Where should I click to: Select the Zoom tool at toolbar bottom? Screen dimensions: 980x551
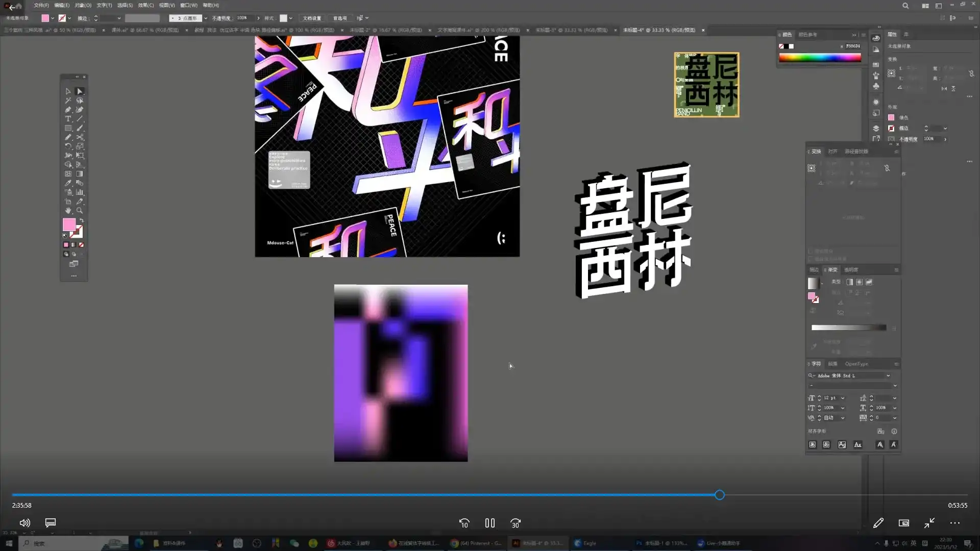[80, 211]
